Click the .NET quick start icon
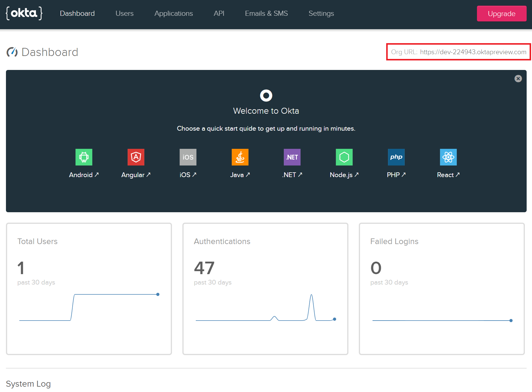Screen dimensions: 532x392 click(x=292, y=157)
